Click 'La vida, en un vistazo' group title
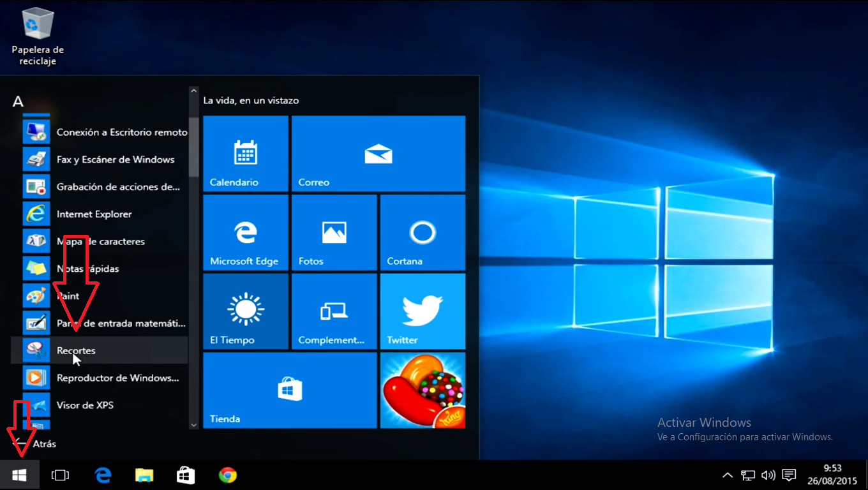Viewport: 868px width, 490px height. (251, 100)
